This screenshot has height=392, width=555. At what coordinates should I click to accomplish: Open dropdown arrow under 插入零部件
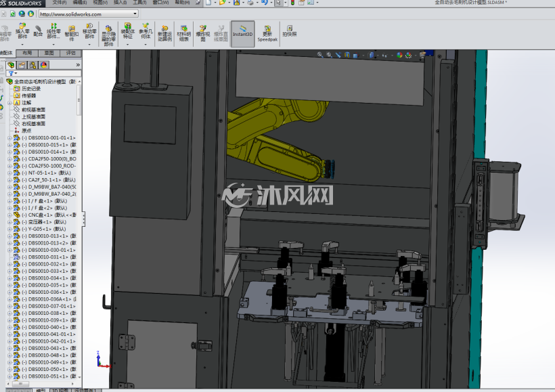click(x=22, y=45)
